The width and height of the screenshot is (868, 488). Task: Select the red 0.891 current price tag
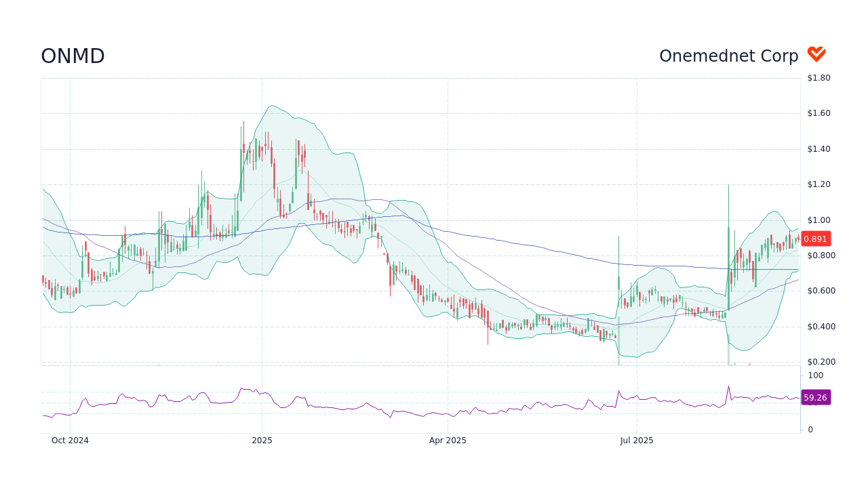coord(815,239)
